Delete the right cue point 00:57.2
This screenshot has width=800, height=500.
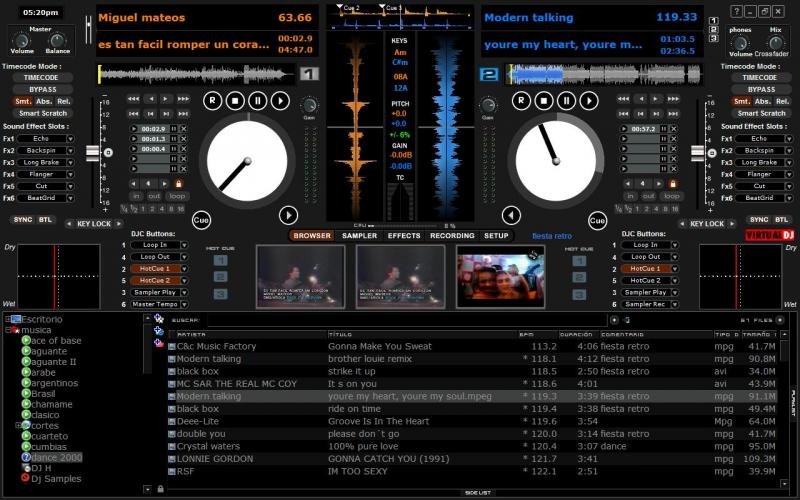[x=673, y=129]
